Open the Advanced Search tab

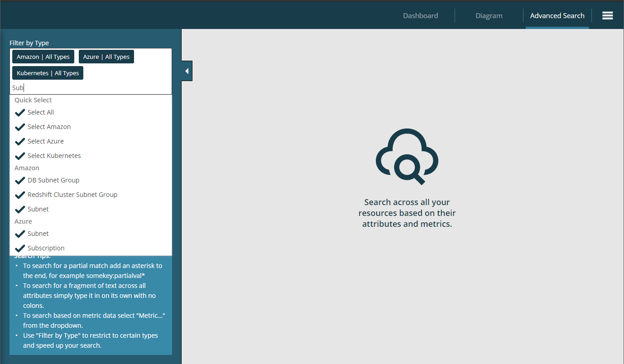[x=557, y=15]
